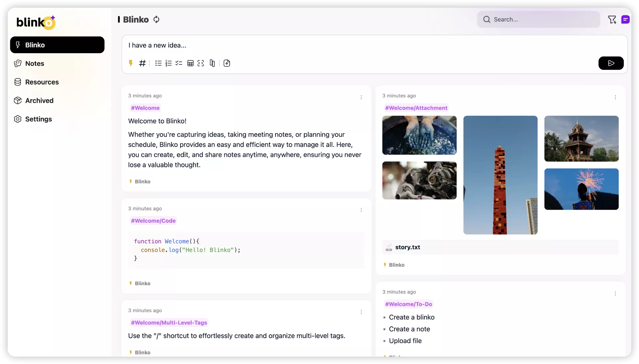Viewport: 639px width, 364px height.
Task: Insert a code block in the editor
Action: 201,63
